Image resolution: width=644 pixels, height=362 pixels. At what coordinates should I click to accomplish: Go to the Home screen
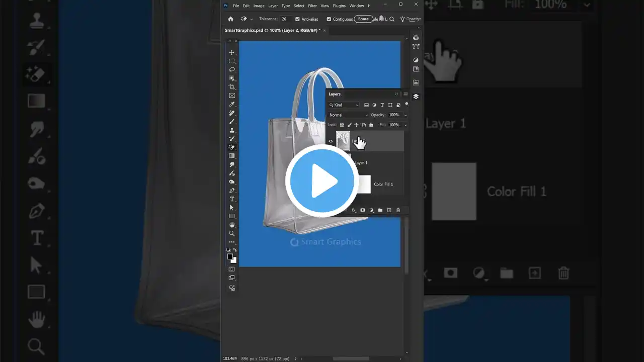pyautogui.click(x=230, y=19)
